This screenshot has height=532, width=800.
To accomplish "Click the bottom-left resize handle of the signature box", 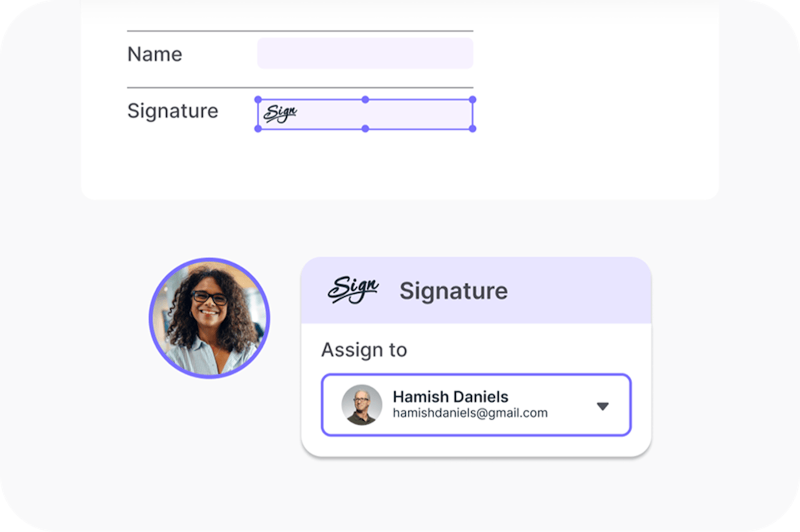I will coord(258,129).
